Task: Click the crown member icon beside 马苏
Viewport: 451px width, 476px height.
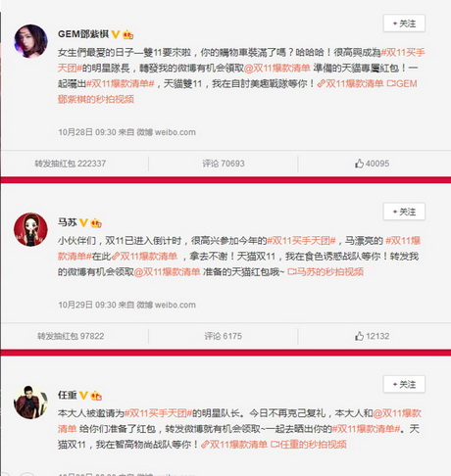Action: [x=96, y=223]
